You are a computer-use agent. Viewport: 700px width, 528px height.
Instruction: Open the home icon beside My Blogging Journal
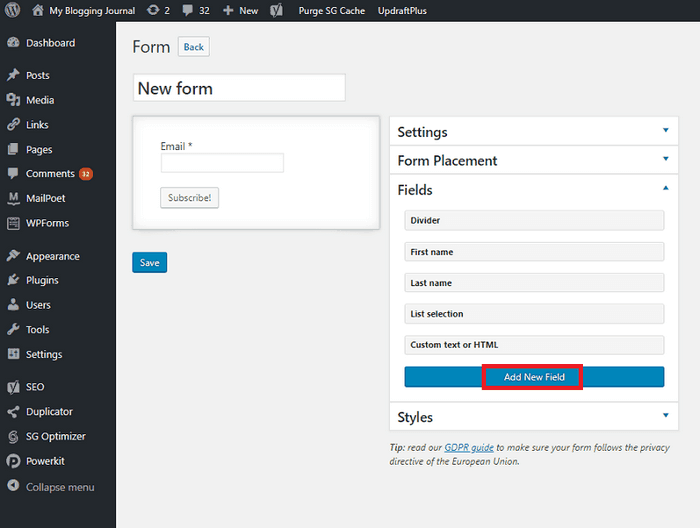pos(38,10)
